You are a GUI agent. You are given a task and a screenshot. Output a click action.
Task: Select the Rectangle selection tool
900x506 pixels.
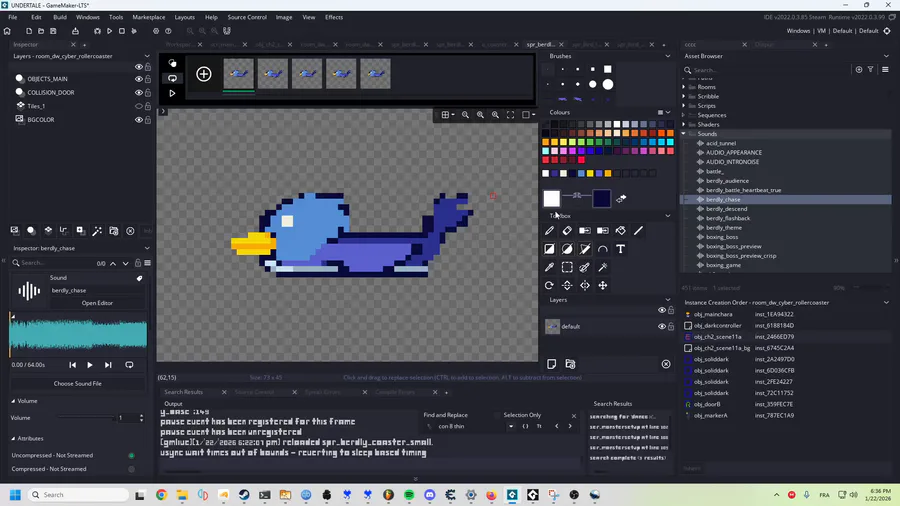(567, 267)
